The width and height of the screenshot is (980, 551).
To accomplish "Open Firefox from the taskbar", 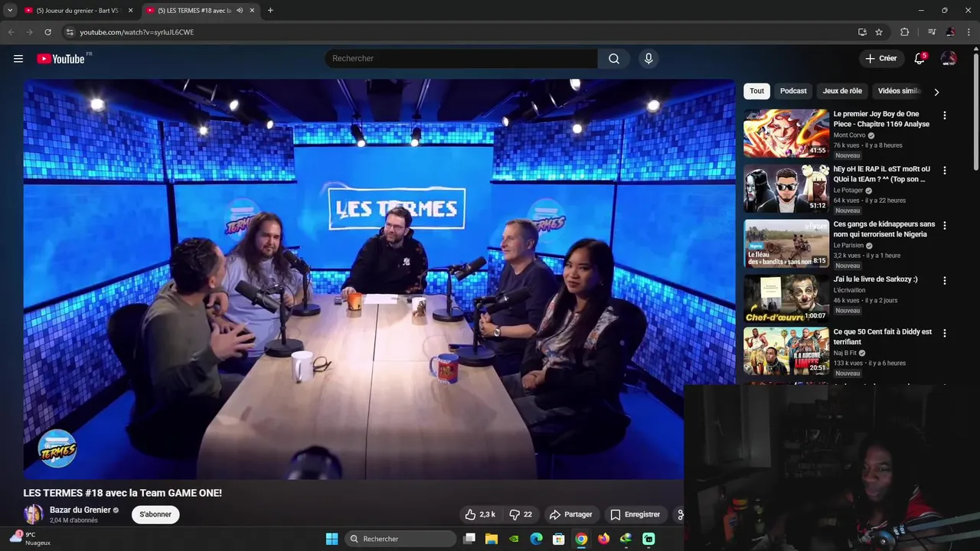I will tap(603, 539).
